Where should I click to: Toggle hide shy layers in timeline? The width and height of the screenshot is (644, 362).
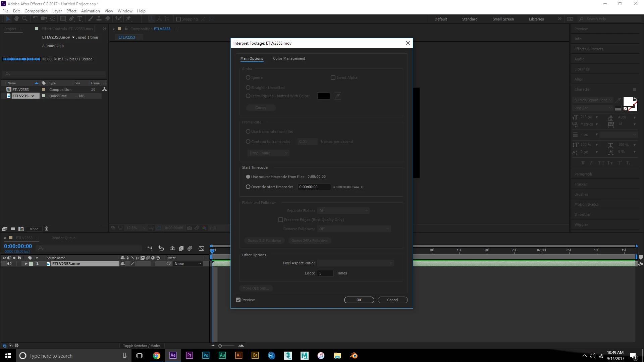coord(172,248)
